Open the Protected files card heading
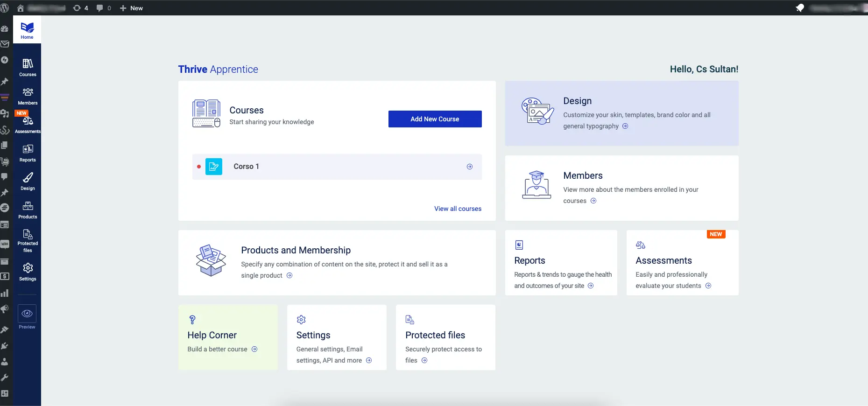Viewport: 868px width, 406px height. 435,335
